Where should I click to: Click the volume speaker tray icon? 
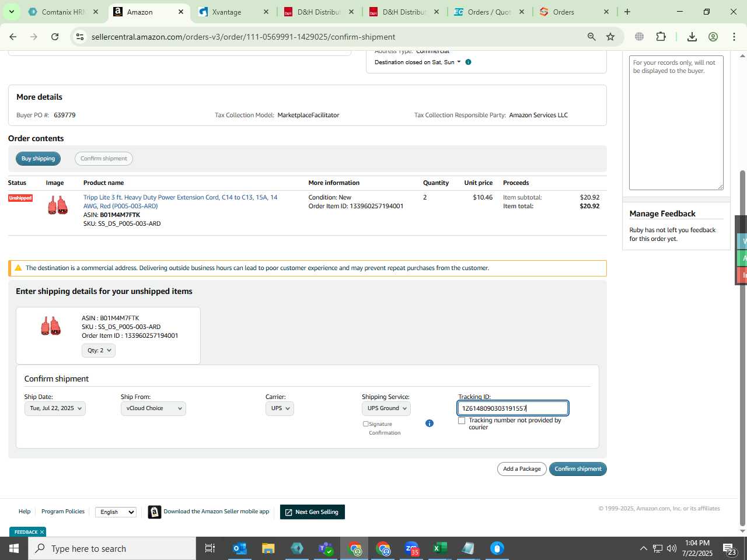[x=672, y=548]
